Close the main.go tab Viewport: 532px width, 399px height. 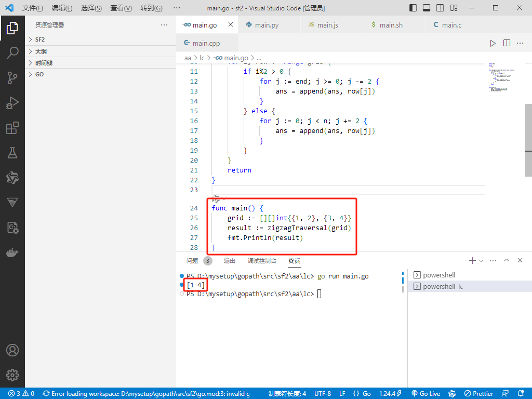231,24
